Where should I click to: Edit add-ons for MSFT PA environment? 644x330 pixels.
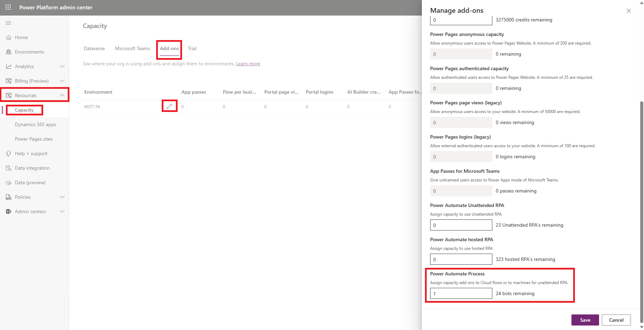[169, 106]
